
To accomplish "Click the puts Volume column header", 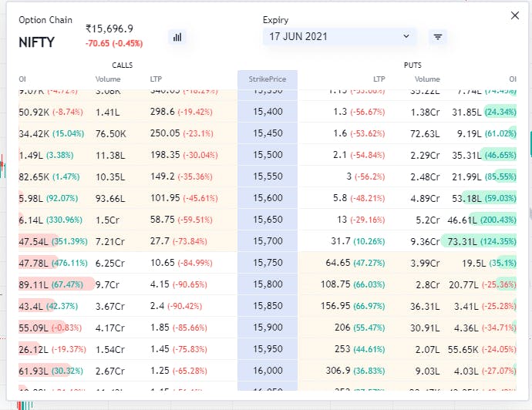I will (427, 79).
